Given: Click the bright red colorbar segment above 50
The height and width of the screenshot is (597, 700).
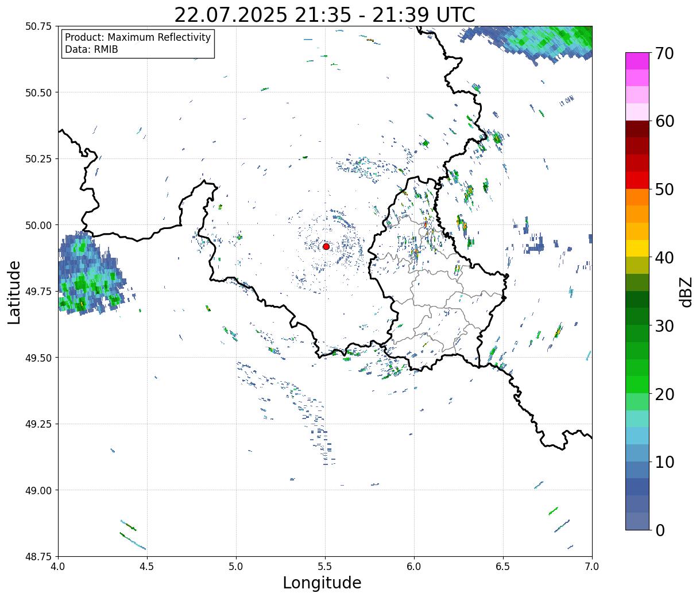Looking at the screenshot, I should tap(637, 180).
